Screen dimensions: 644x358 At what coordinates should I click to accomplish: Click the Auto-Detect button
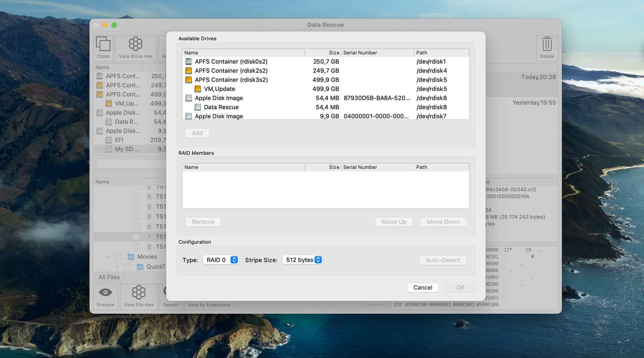pyautogui.click(x=443, y=260)
